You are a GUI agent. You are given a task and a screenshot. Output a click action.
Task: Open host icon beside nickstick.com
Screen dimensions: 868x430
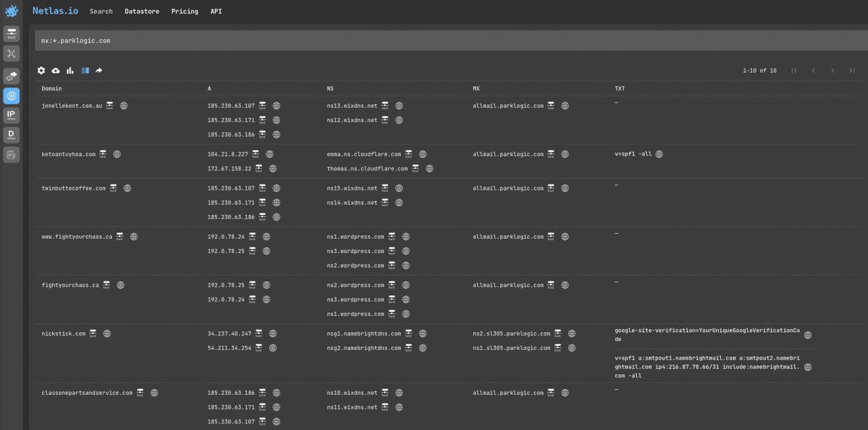click(x=92, y=334)
